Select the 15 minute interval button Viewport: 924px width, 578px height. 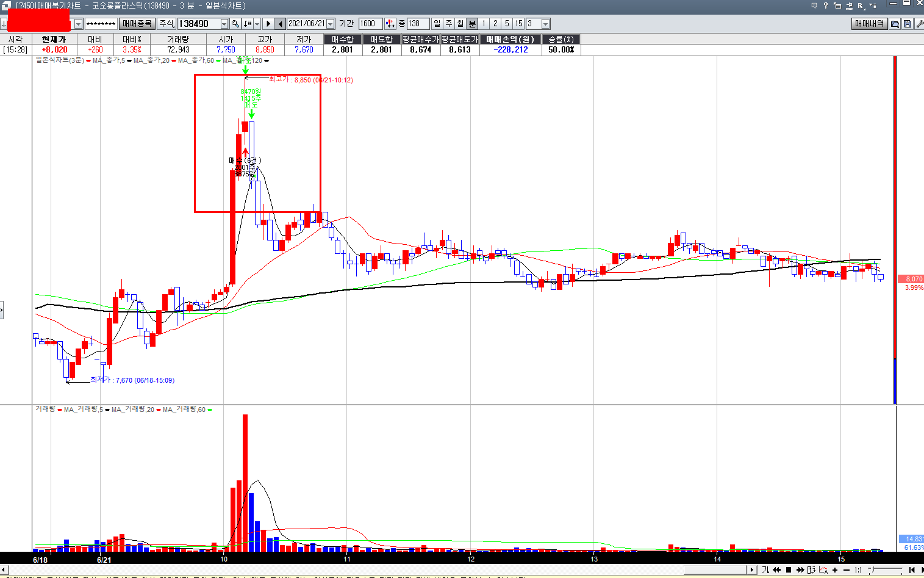point(518,24)
